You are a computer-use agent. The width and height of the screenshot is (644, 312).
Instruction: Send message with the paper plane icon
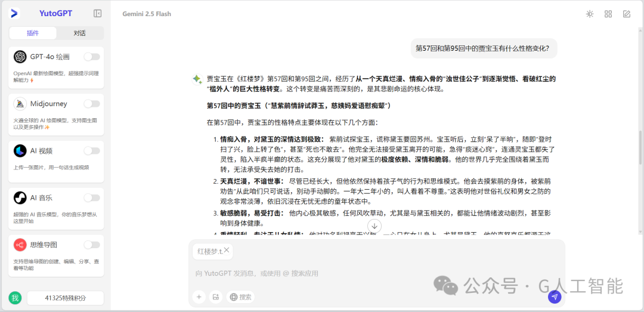coord(555,297)
